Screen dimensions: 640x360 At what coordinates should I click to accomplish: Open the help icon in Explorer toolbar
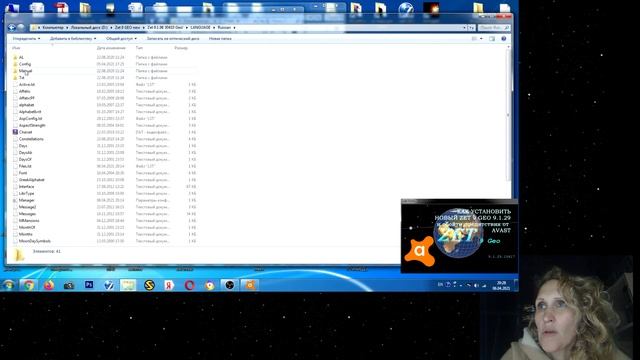click(504, 38)
